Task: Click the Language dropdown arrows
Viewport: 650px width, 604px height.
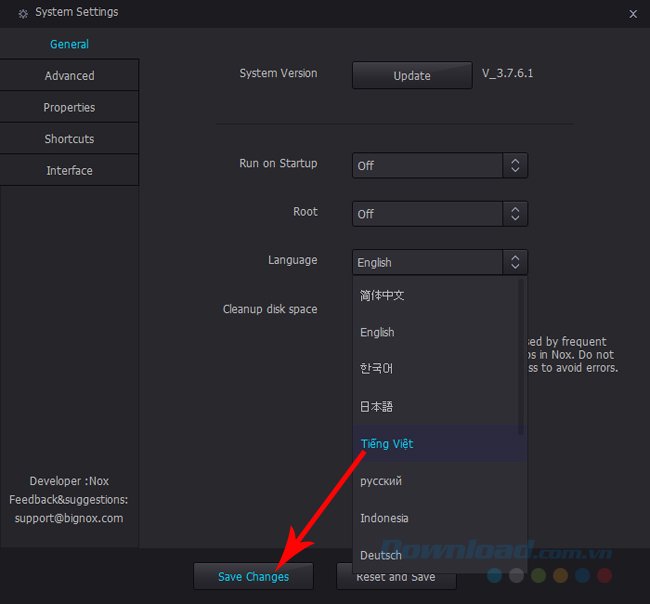Action: click(x=515, y=262)
